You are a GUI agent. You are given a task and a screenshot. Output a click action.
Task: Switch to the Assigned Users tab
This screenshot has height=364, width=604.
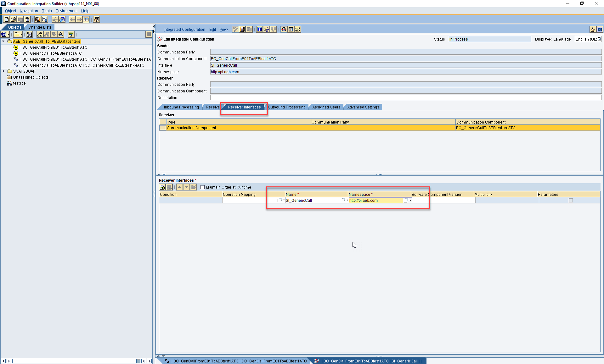coord(326,107)
